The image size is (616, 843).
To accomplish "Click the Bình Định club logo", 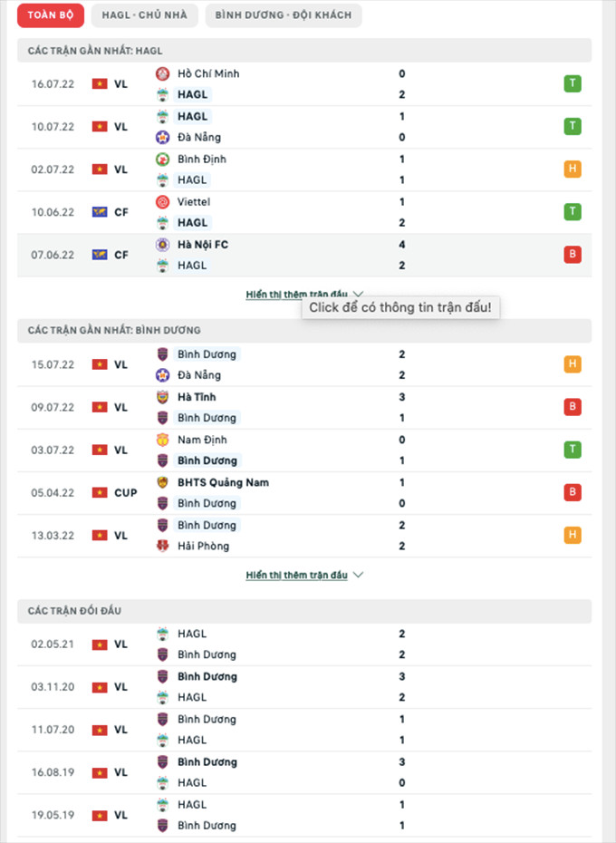I will [x=163, y=160].
